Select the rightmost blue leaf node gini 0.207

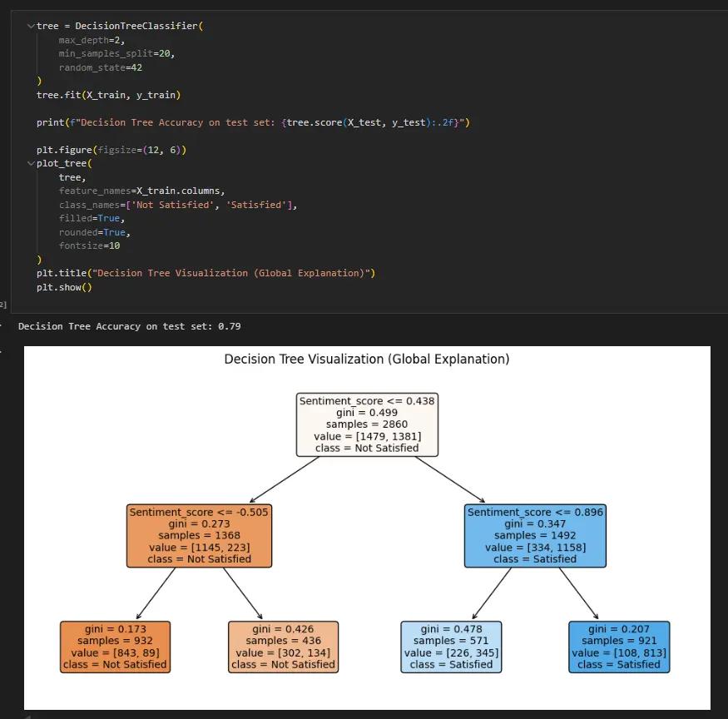[x=619, y=647]
